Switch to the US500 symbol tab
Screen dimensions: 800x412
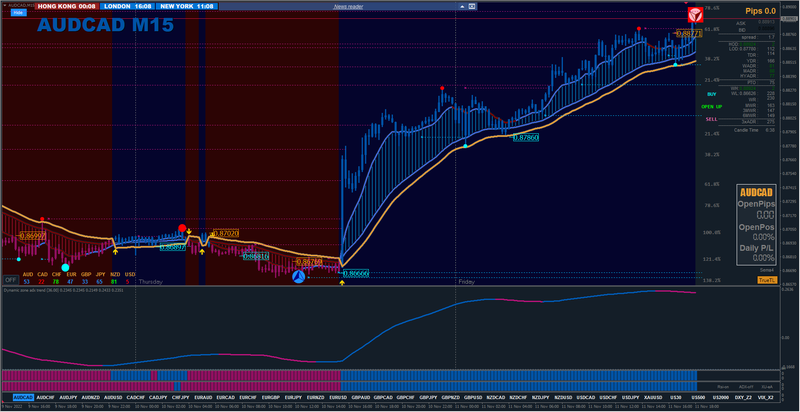698,397
